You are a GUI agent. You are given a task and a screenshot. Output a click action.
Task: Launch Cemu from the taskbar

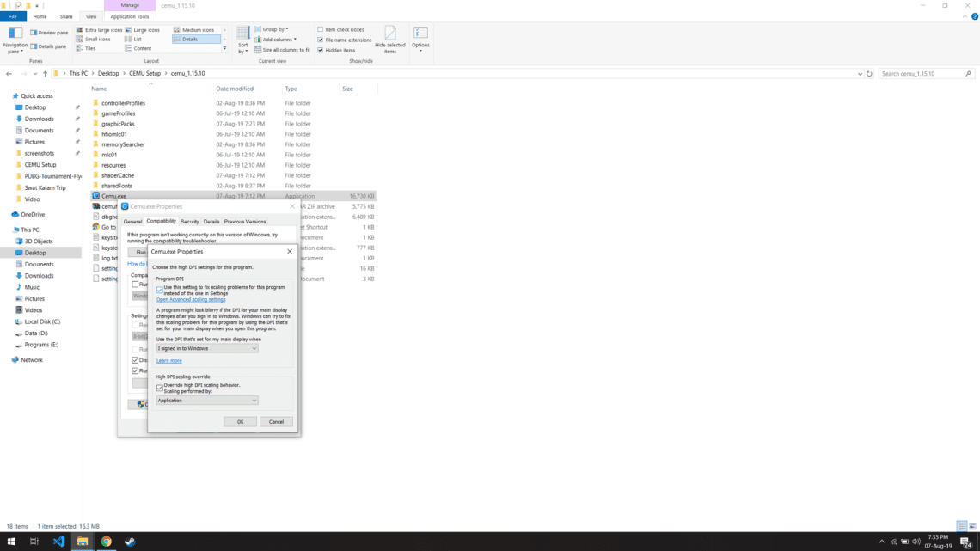pos(129,542)
